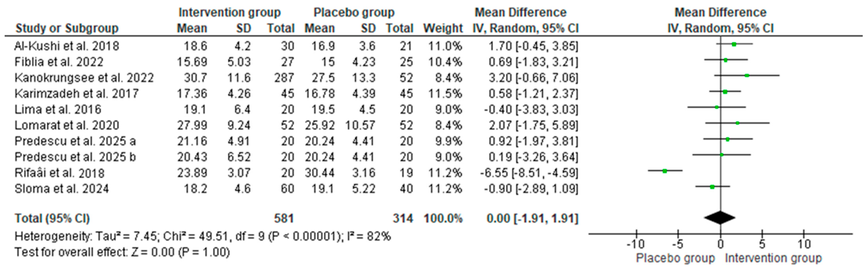Click the green square for Kanokrungsee et al. 2022
Image resolution: width=868 pixels, height=270 pixels.
747,75
